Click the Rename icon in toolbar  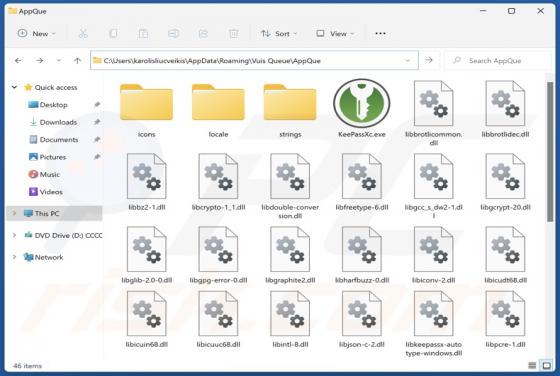click(x=173, y=34)
